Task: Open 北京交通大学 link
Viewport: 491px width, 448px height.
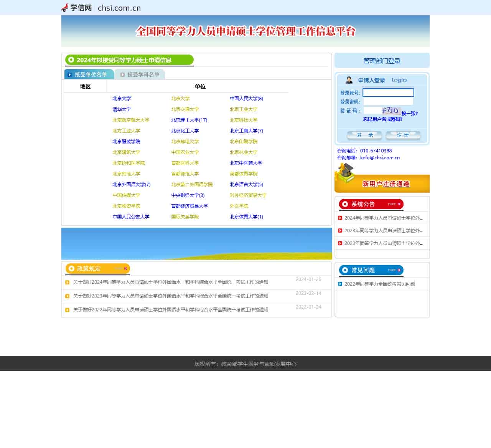Action: coord(185,109)
